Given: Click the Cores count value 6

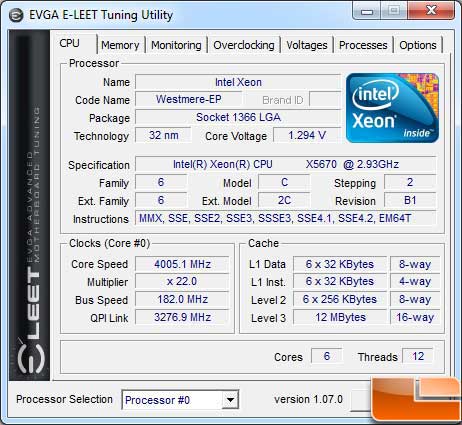Looking at the screenshot, I should [x=327, y=356].
